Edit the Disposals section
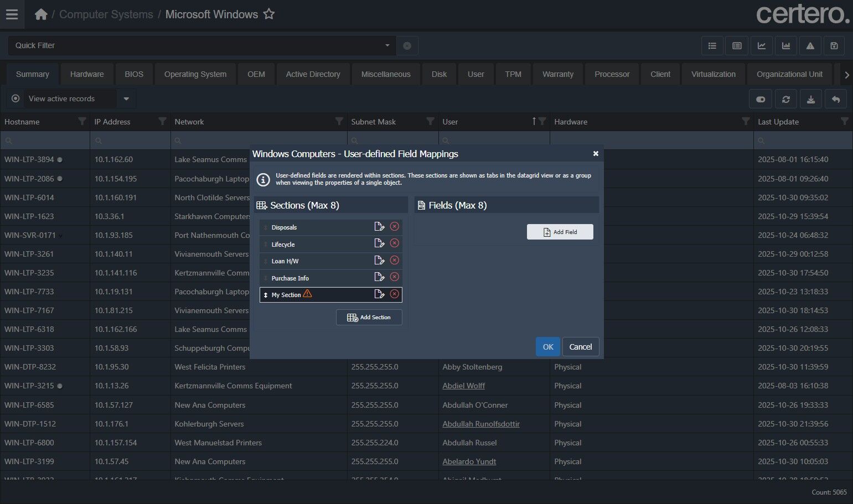 (x=379, y=227)
